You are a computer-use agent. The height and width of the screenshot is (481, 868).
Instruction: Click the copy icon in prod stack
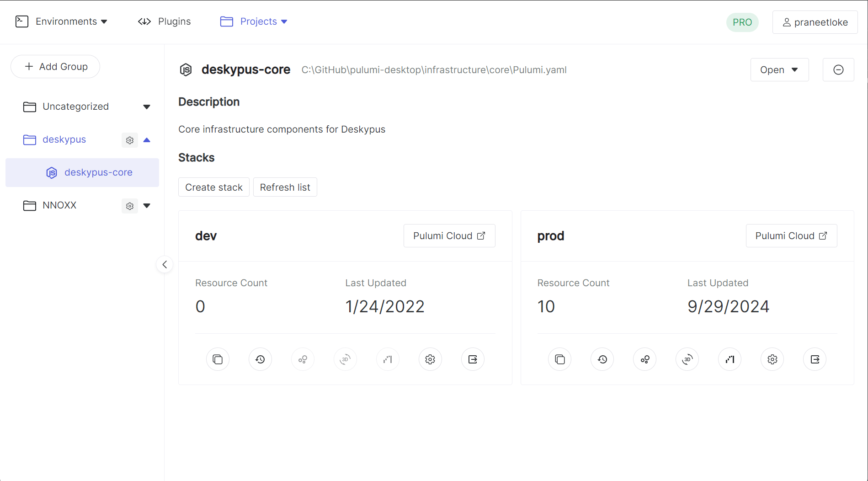[x=560, y=359]
